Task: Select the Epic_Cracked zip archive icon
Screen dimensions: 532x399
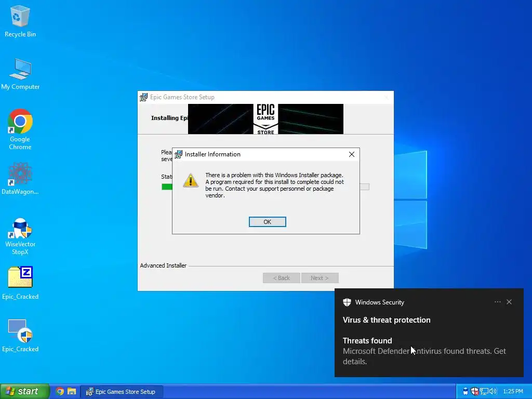Action: click(20, 283)
